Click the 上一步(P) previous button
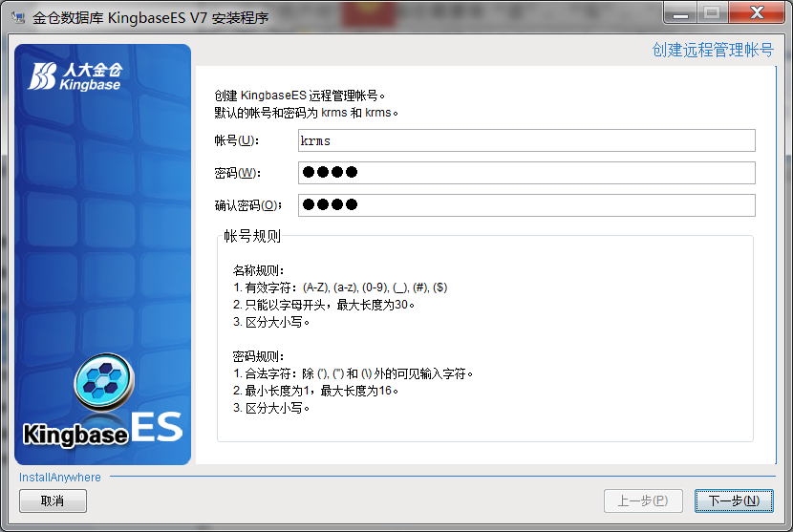The image size is (793, 532). point(643,500)
